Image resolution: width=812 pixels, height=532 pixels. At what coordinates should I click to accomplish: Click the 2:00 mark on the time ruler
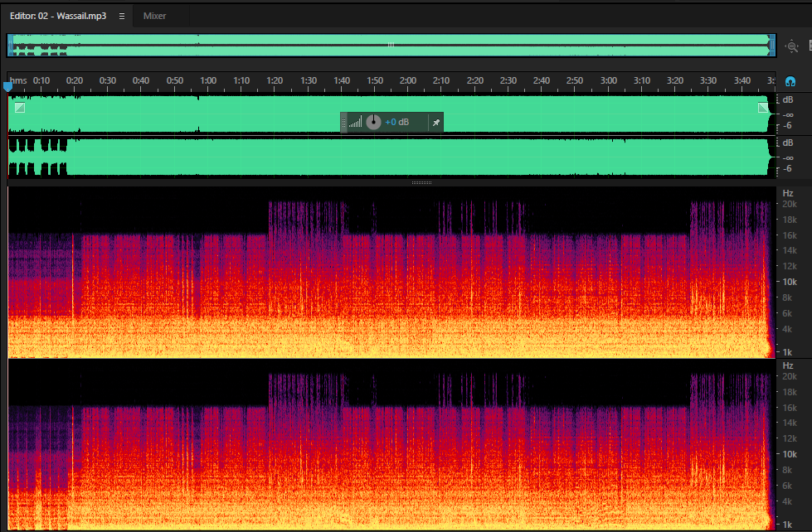pos(408,80)
